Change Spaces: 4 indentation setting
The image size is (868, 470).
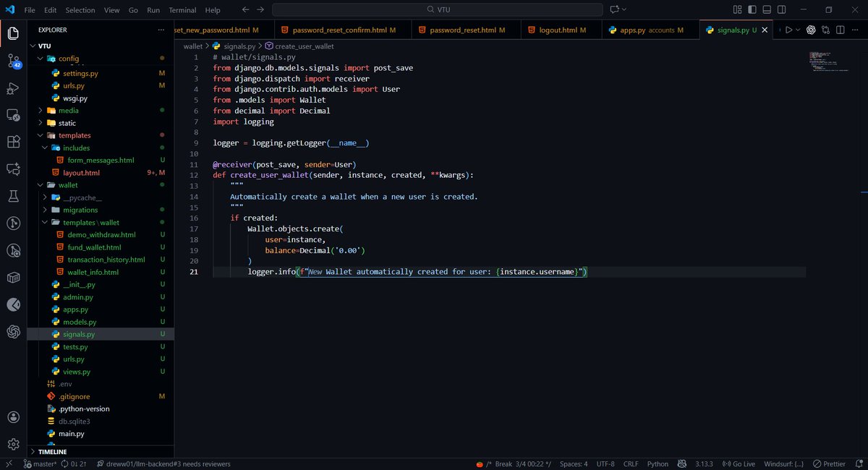pos(573,463)
